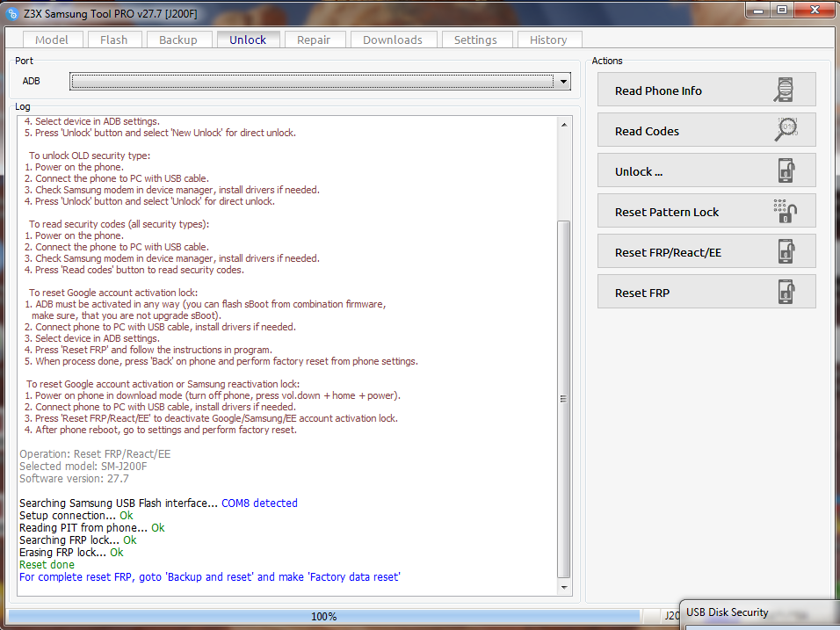Viewport: 840px width, 630px height.
Task: Click 'Operation: Reset FRP/React/EE' log line
Action: click(95, 453)
